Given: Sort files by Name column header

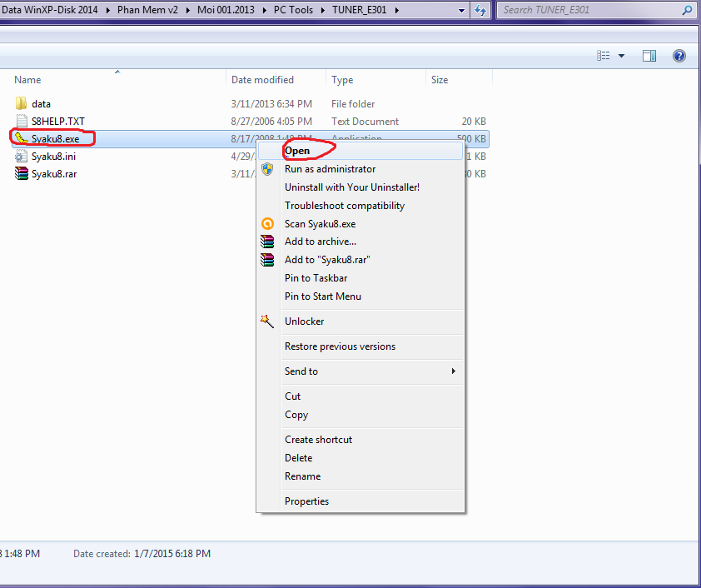Looking at the screenshot, I should point(27,80).
